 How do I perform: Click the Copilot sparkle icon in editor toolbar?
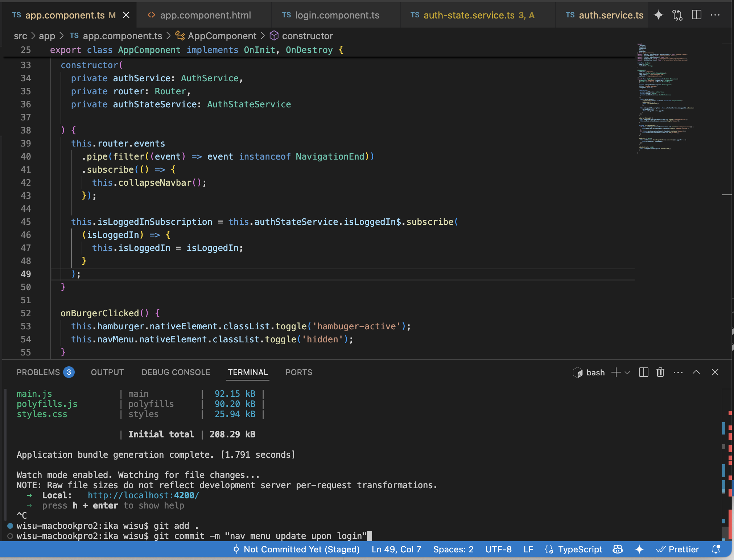658,15
